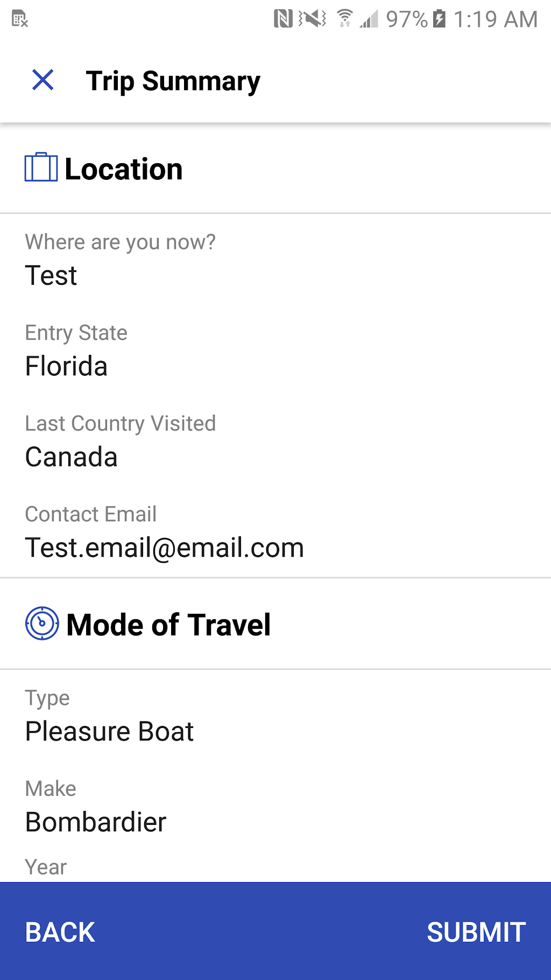Tap the Mode of Travel heading
This screenshot has height=980, width=551.
(x=168, y=625)
